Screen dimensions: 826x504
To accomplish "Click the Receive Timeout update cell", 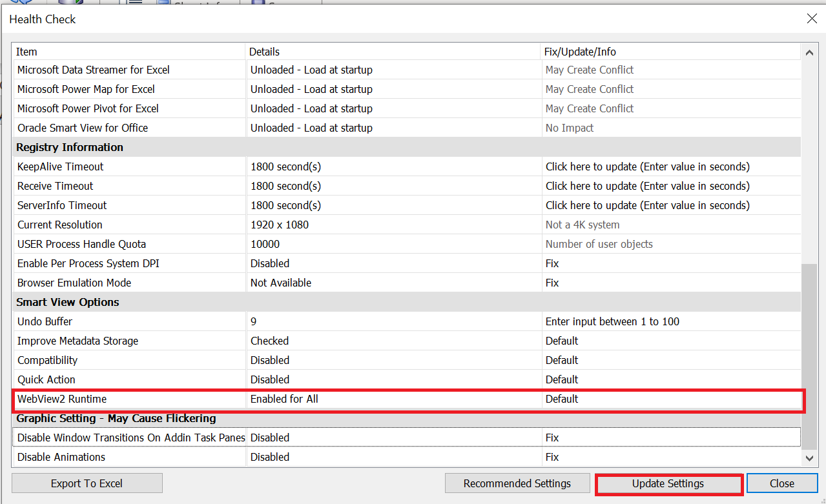I will click(647, 186).
